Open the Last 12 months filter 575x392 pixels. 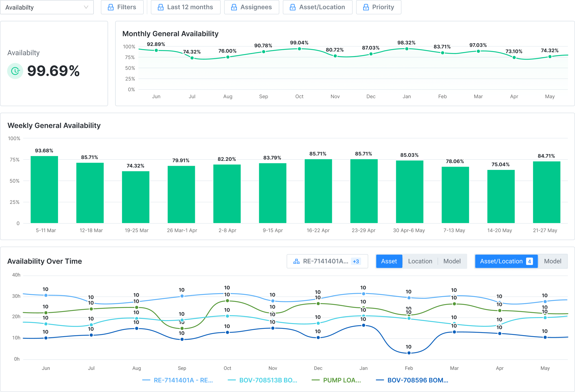pyautogui.click(x=190, y=7)
